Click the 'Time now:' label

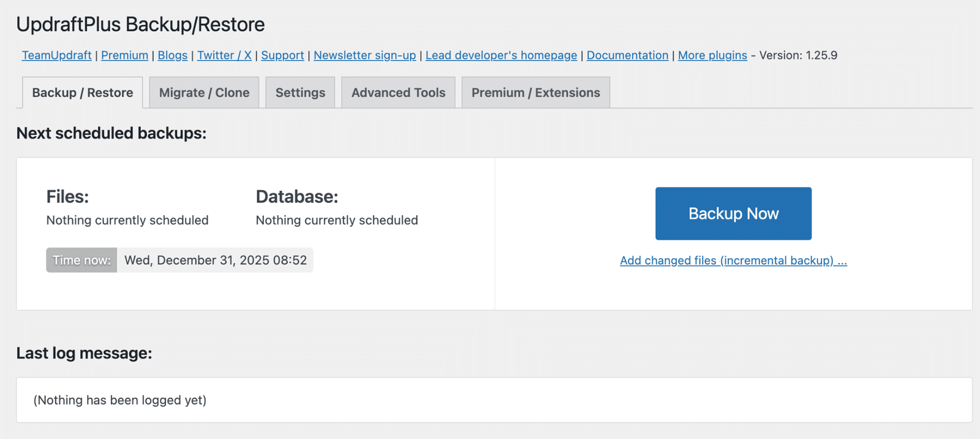81,260
